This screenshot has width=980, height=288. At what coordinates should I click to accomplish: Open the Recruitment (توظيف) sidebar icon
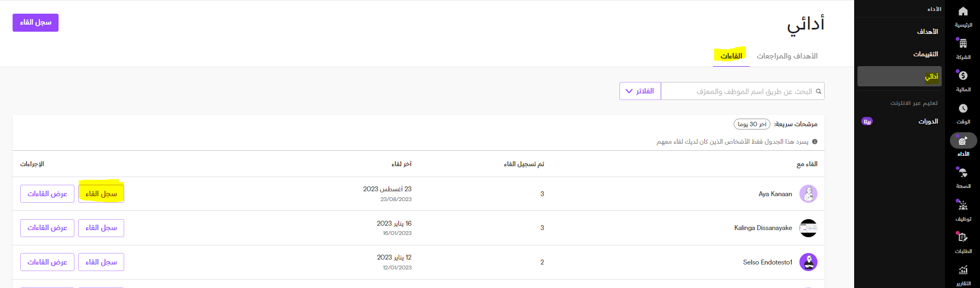963,206
